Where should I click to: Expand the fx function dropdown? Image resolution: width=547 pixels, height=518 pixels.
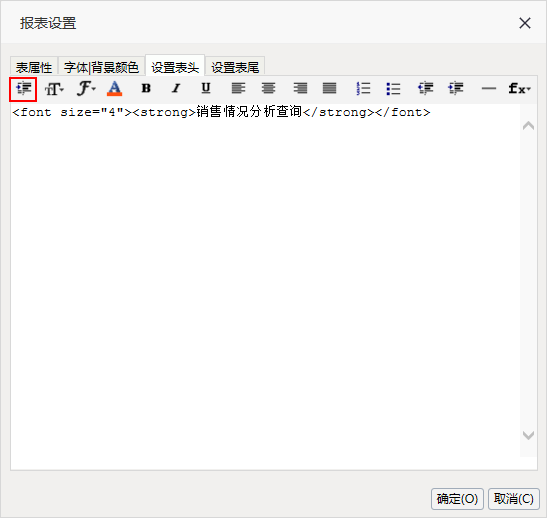point(519,89)
